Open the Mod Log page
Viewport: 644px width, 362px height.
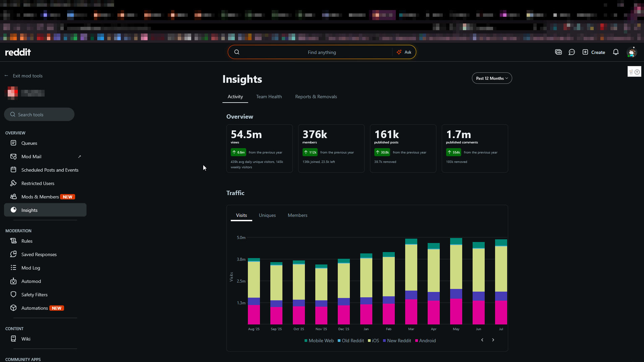[45, 268]
